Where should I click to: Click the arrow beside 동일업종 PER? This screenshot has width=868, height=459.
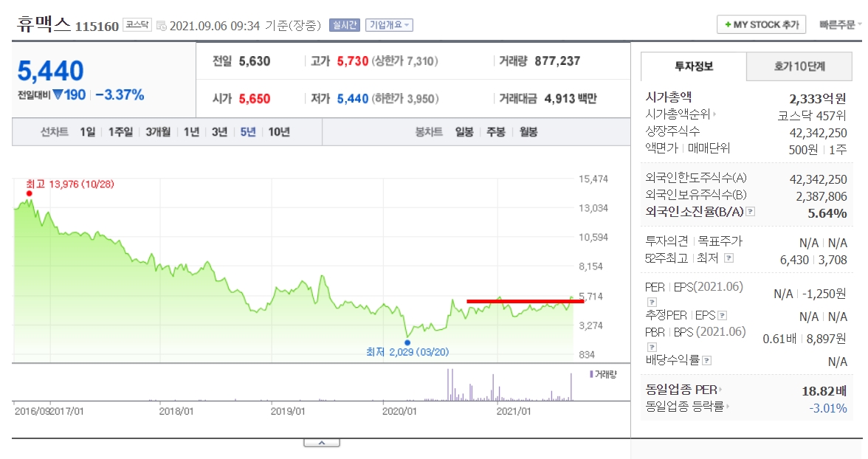click(x=720, y=390)
